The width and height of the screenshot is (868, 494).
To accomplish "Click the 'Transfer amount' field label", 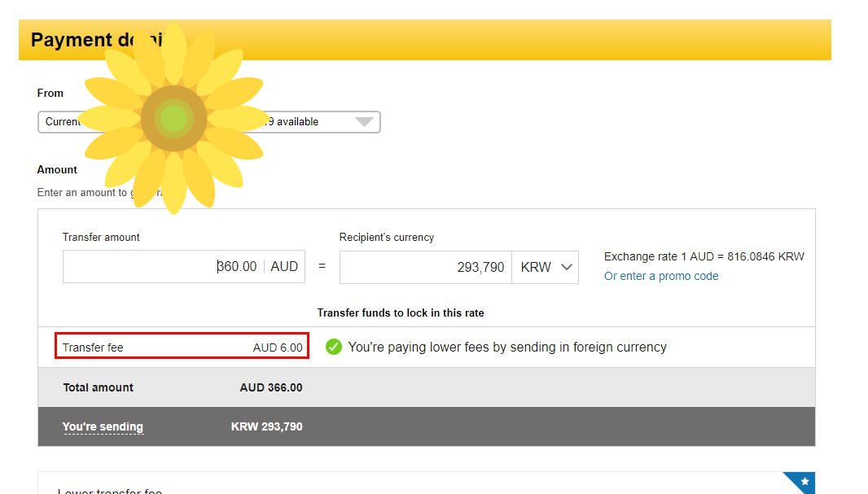I will pos(101,238).
